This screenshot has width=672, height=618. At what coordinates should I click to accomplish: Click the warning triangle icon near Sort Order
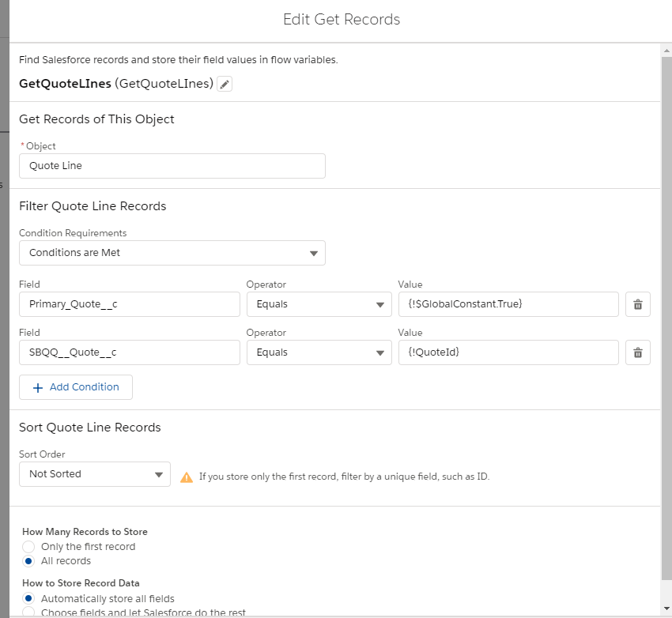(x=187, y=477)
